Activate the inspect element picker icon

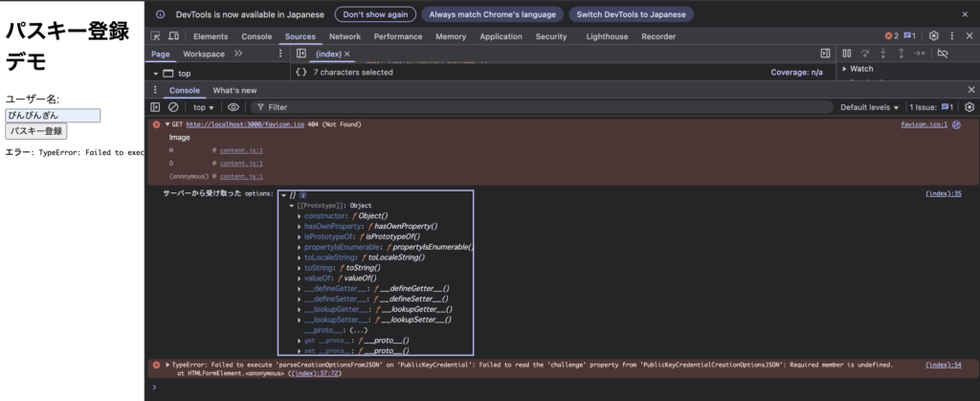pos(155,36)
